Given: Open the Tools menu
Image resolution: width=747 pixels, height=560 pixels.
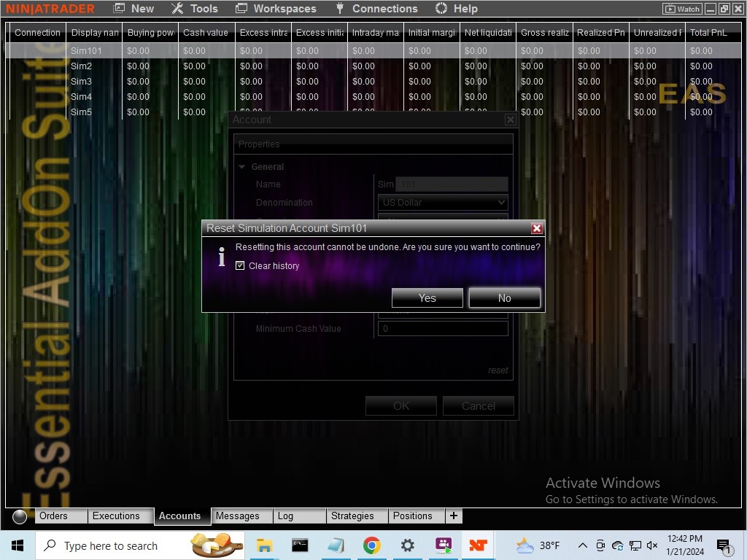Looking at the screenshot, I should click(x=195, y=9).
